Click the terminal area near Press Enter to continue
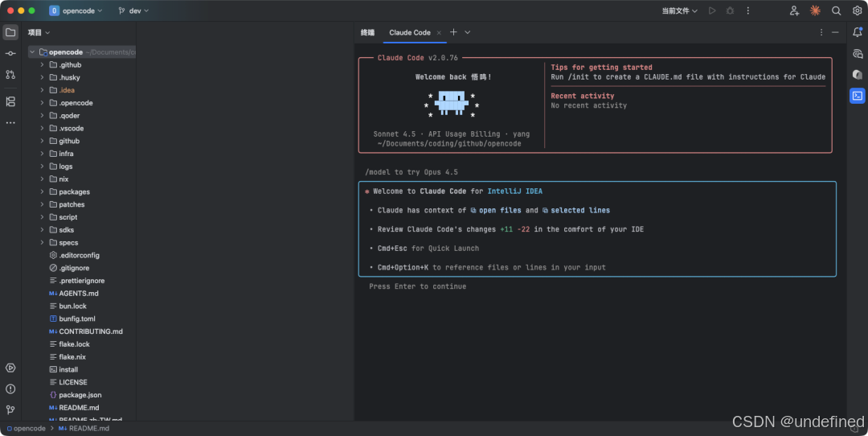Viewport: 868px width, 436px height. 417,286
